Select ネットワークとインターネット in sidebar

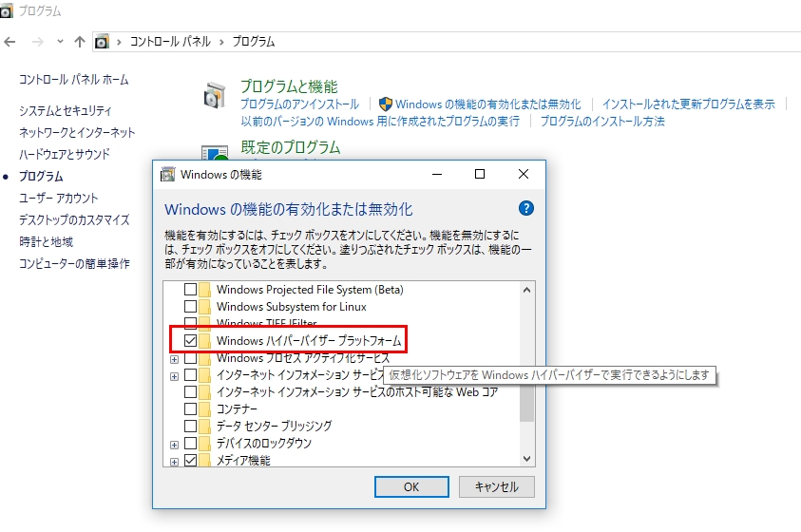click(x=77, y=133)
